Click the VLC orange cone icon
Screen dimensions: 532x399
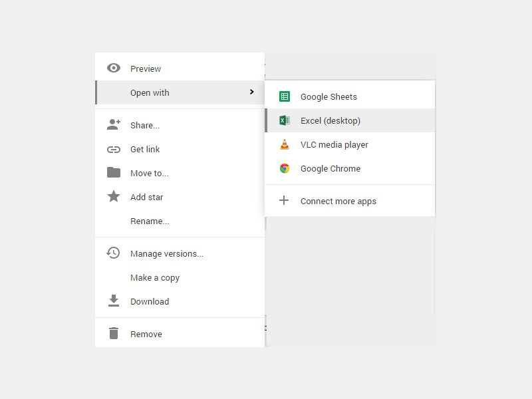pyautogui.click(x=285, y=144)
